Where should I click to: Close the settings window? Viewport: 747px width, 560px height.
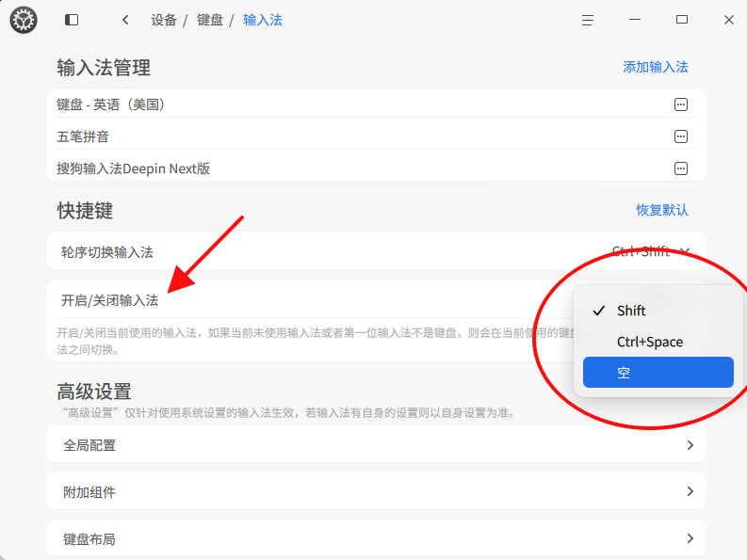729,20
